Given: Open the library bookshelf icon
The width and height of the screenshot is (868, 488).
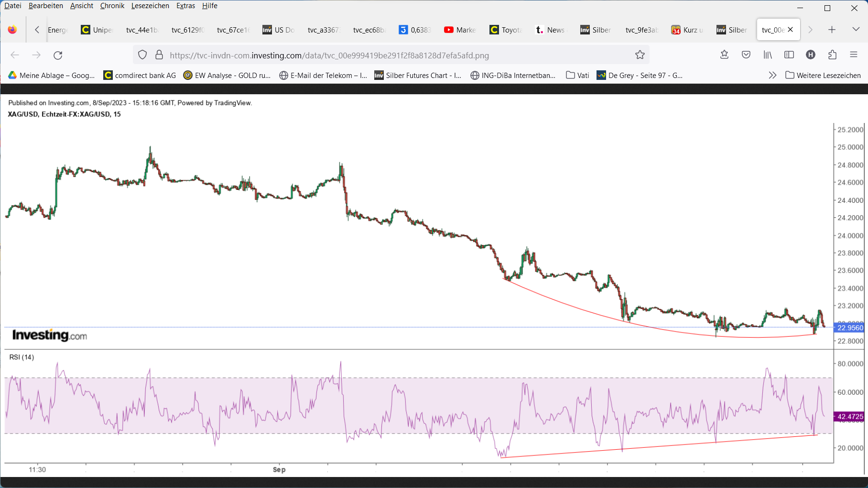Looking at the screenshot, I should coord(768,55).
